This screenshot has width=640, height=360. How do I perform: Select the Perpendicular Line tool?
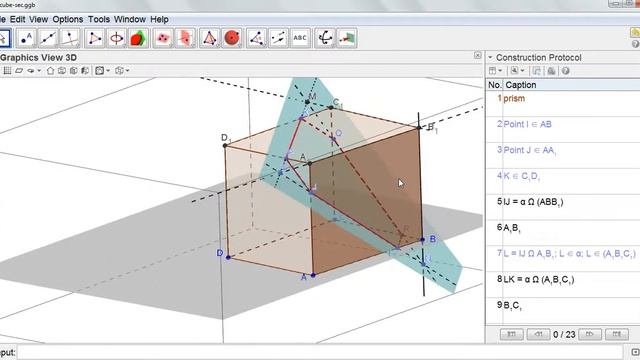tap(70, 38)
